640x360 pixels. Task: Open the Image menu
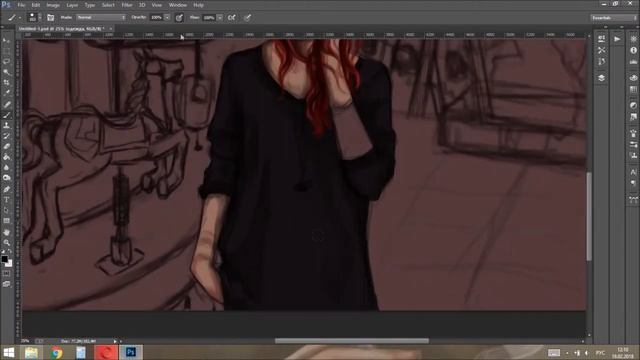[x=53, y=5]
